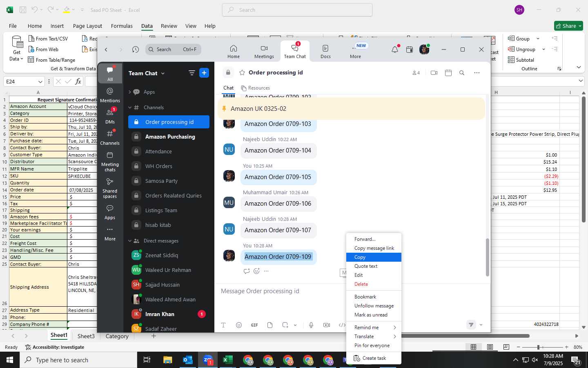
Task: Click the Excel zoom slider handle
Action: tap(538, 347)
